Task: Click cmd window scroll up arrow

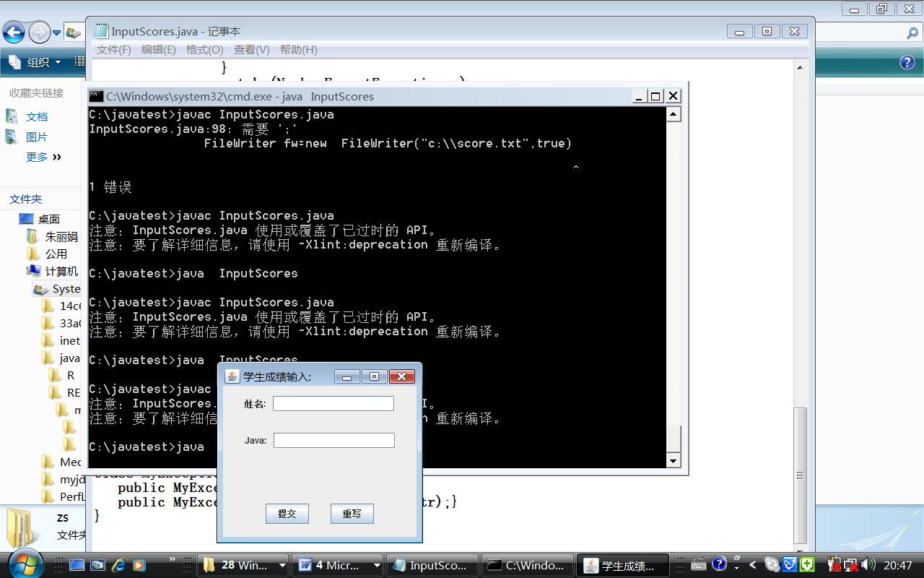Action: coord(674,114)
